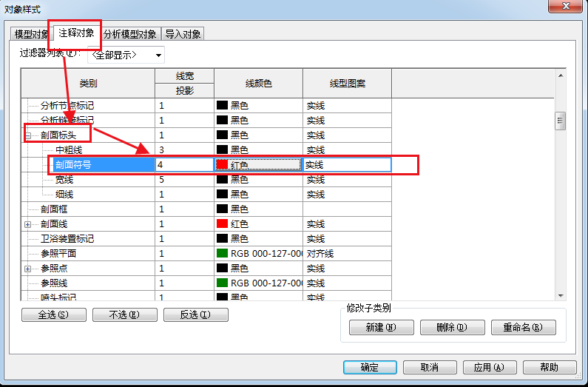This screenshot has width=588, height=387.
Task: Click the 不选 button
Action: [125, 314]
